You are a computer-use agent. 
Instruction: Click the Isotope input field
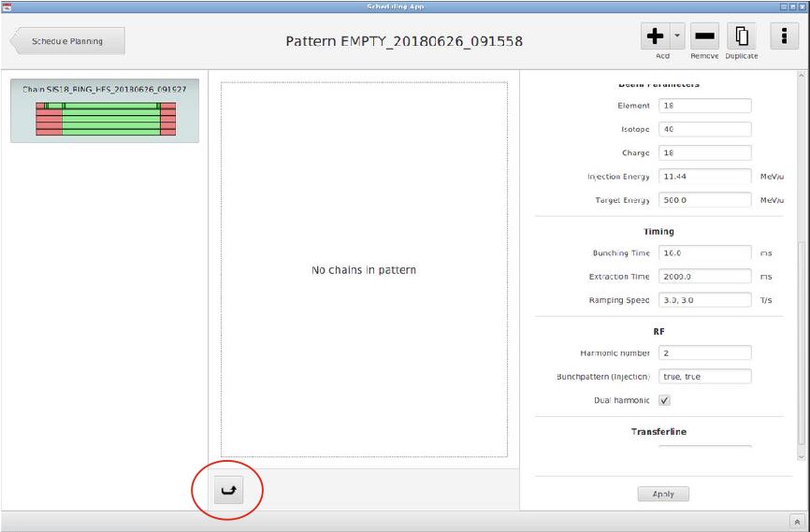pos(704,129)
